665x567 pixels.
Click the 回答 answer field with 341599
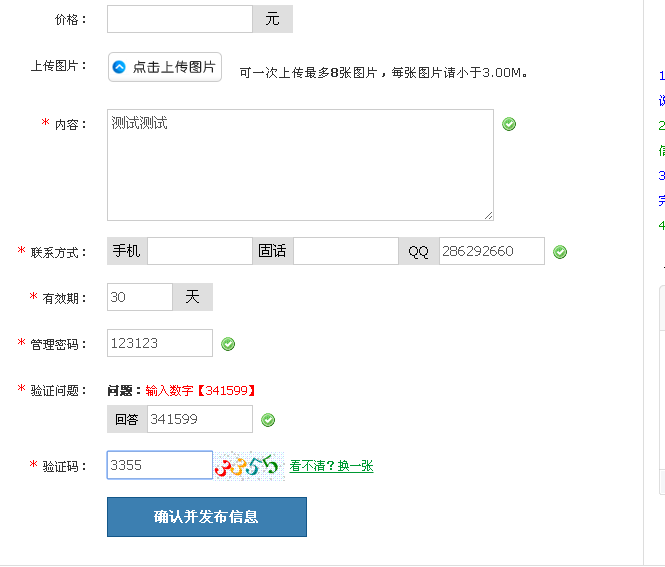(x=199, y=420)
